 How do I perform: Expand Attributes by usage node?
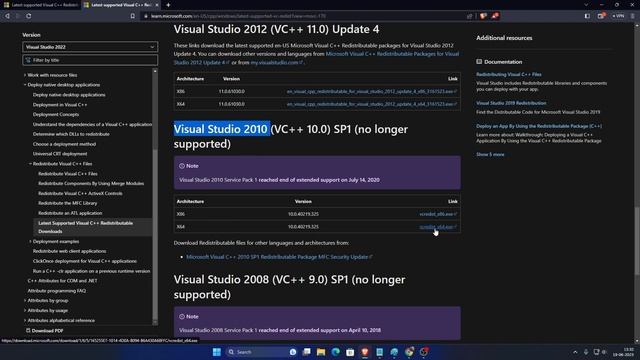[25, 310]
